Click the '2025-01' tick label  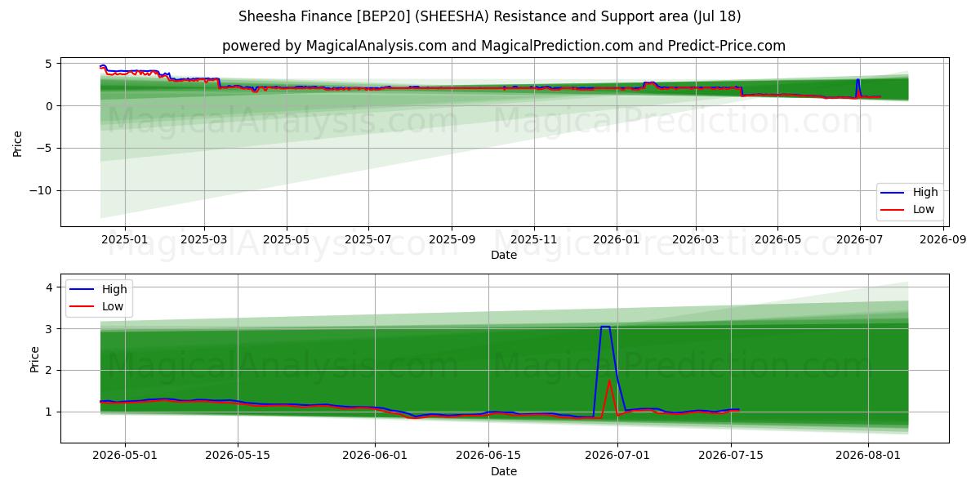(x=124, y=239)
